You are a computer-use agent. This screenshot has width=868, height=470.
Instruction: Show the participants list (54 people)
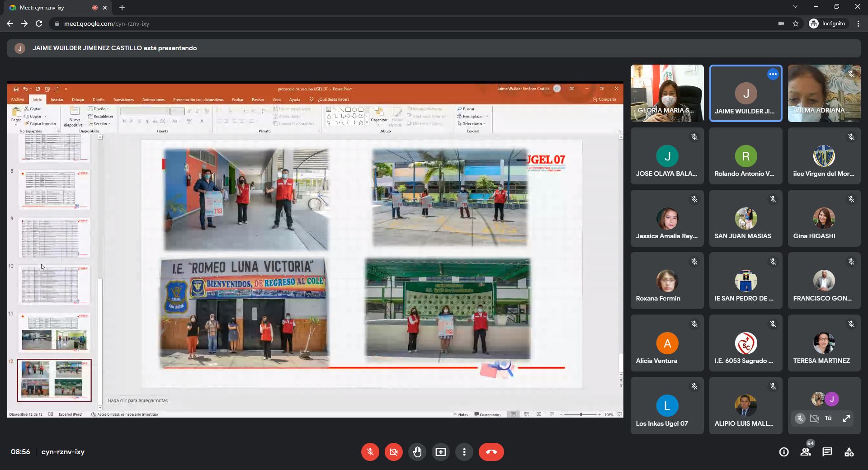pos(806,452)
